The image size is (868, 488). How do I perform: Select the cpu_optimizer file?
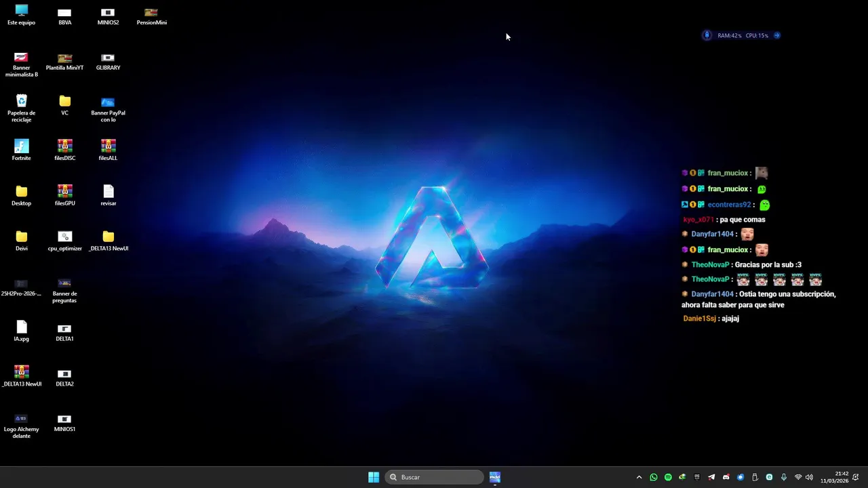pos(64,241)
